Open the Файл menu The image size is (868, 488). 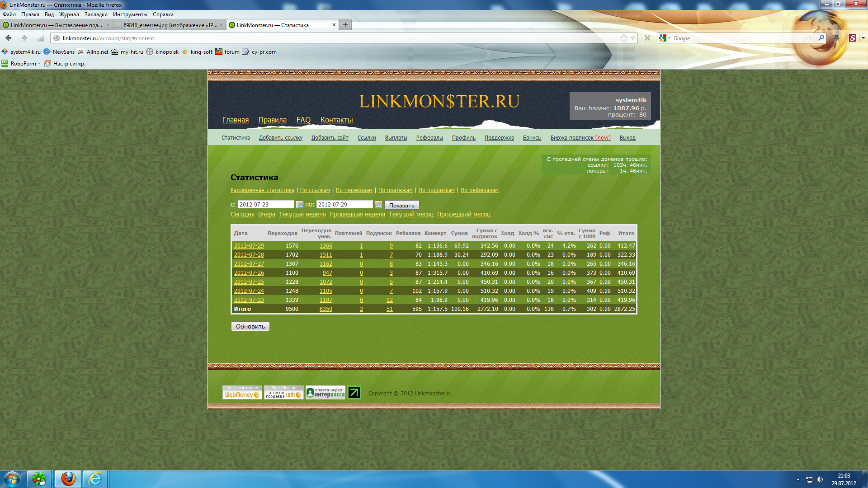coord(9,14)
